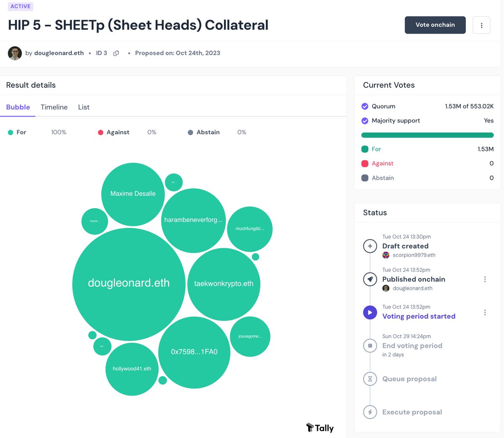Screen dimensions: 504x438
Task: Click the Queue proposal hourglass icon
Action: click(x=370, y=379)
